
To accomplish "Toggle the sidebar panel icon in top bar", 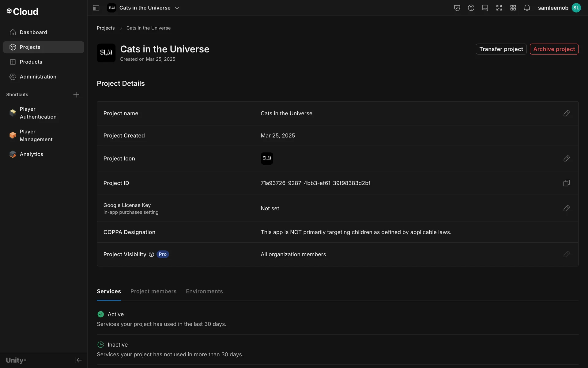I will (x=96, y=8).
